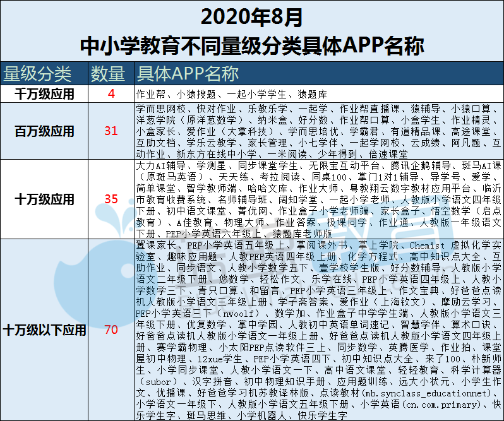Click the app name '高途课堂'
The width and height of the screenshot is (504, 421).
click(x=472, y=131)
